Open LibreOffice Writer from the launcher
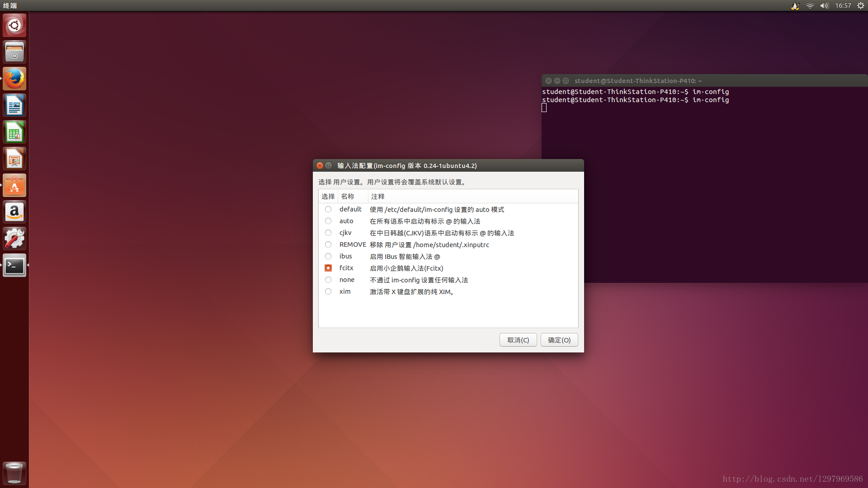This screenshot has height=488, width=868. [14, 105]
